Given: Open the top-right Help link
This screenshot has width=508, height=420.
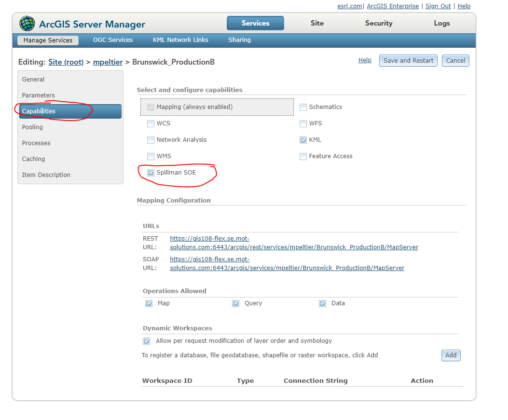Looking at the screenshot, I should click(464, 6).
